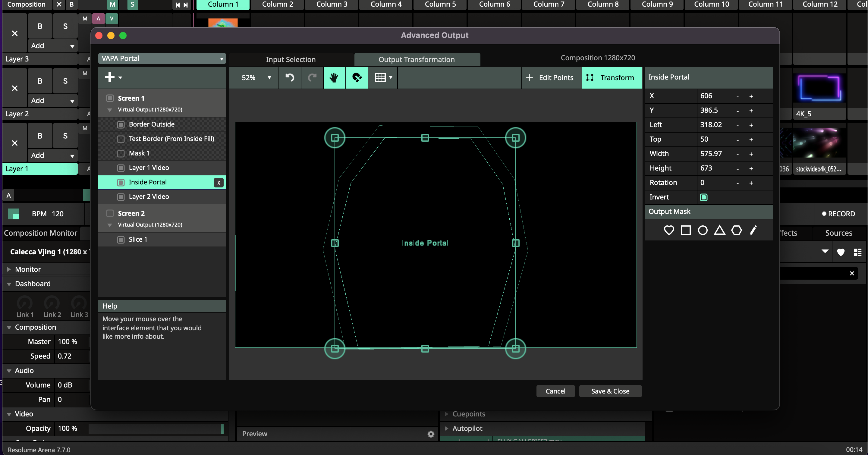
Task: Choose the triangle output mask shape
Action: [719, 231]
